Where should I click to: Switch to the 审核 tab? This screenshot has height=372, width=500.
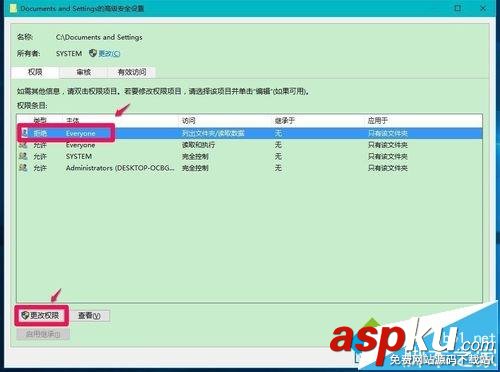83,72
